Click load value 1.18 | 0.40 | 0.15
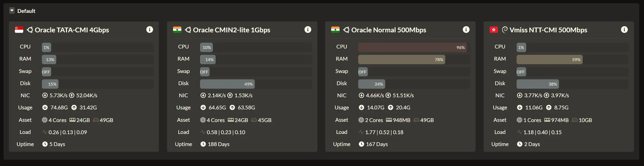 coord(543,132)
